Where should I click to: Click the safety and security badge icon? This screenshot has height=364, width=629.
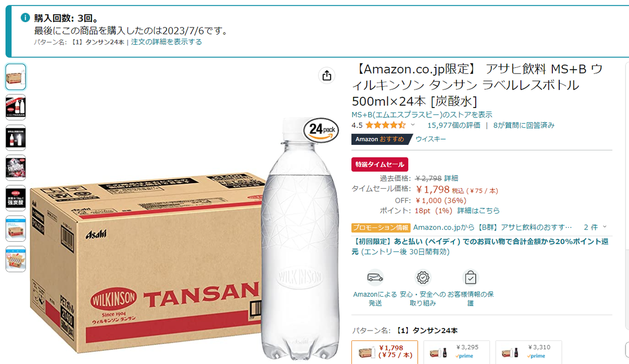pos(423,278)
